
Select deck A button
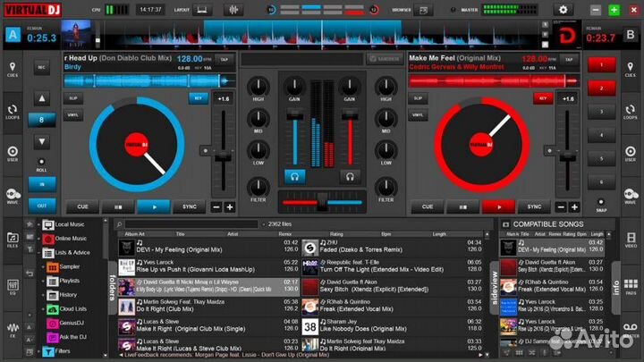click(13, 35)
